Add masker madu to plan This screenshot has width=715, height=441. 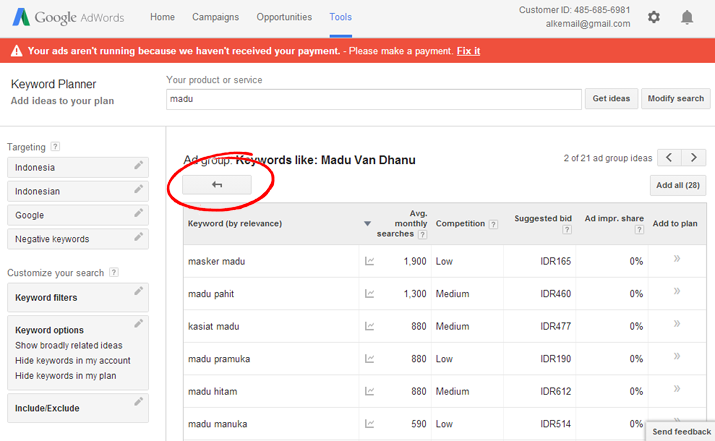[677, 259]
